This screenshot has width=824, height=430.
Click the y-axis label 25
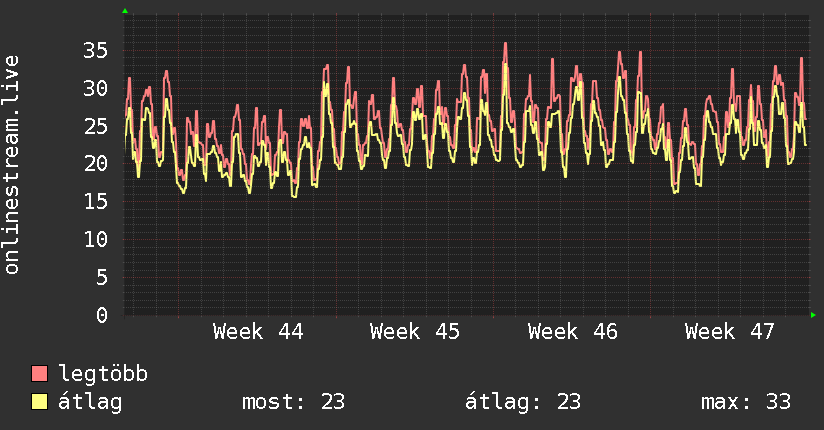pos(96,126)
